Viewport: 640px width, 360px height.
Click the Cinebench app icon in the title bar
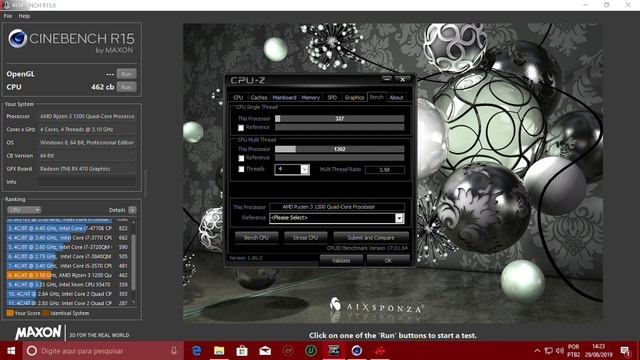6,5
